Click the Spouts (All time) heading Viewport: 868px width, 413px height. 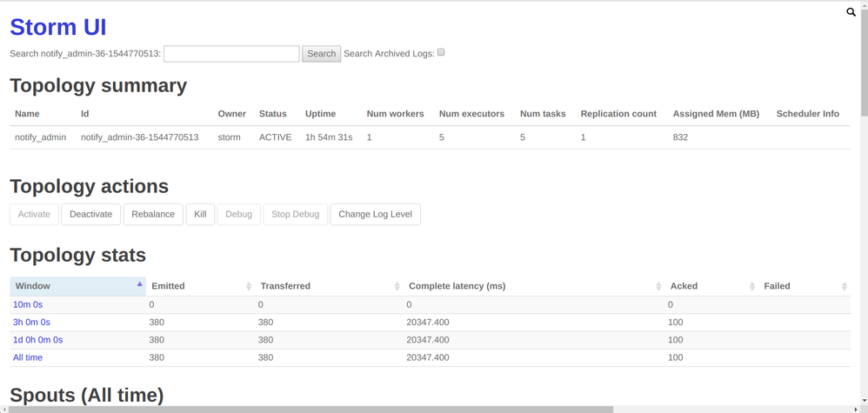(x=87, y=396)
